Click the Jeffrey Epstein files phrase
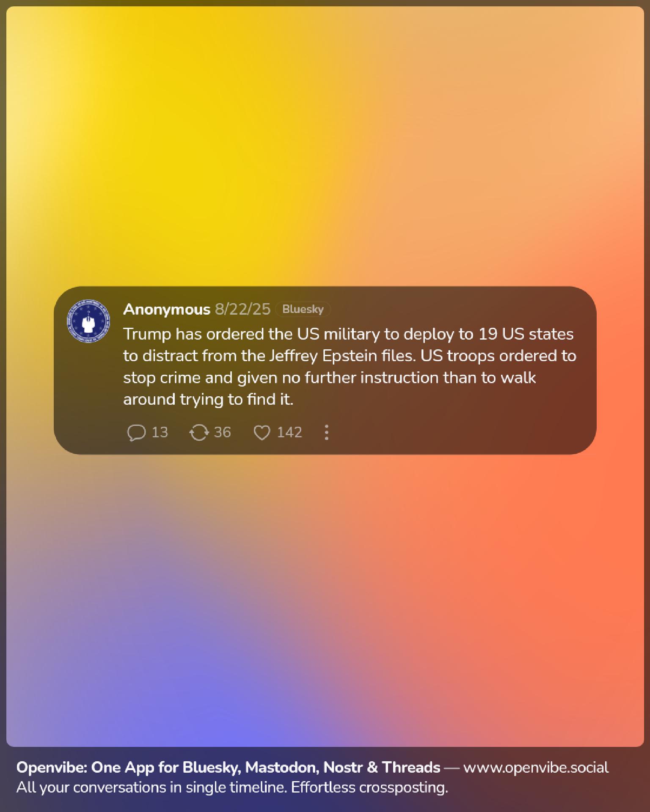This screenshot has height=812, width=650. click(342, 356)
